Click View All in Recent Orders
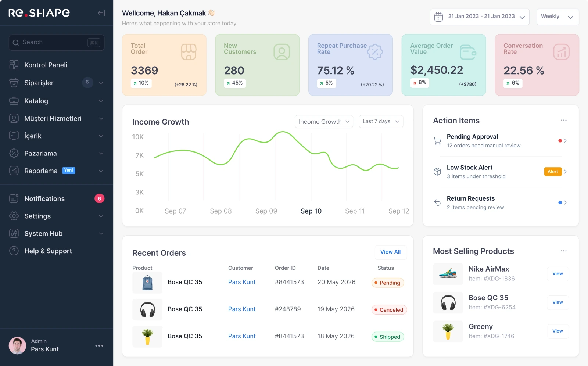 tap(391, 252)
